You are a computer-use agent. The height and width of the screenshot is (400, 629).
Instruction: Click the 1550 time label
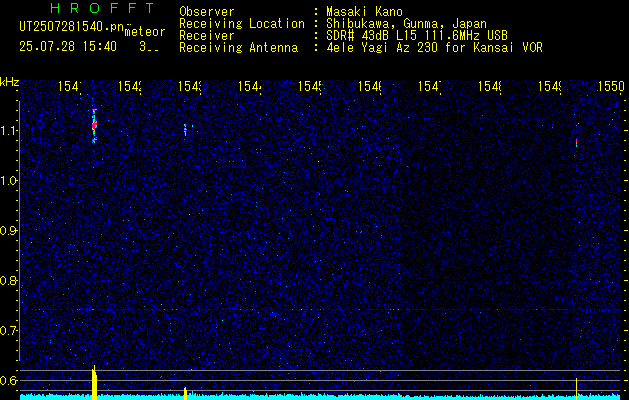611,86
